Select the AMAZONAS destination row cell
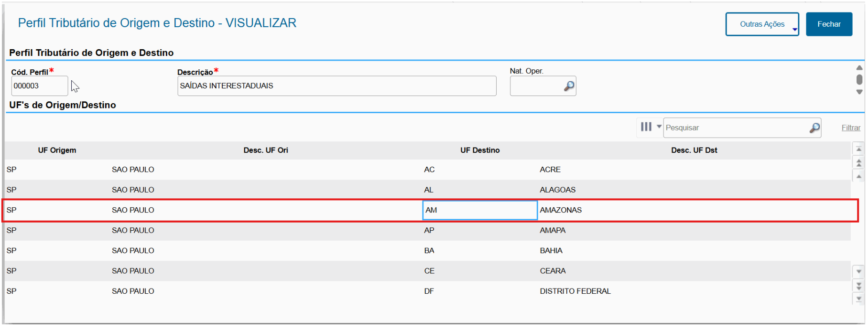 [561, 210]
